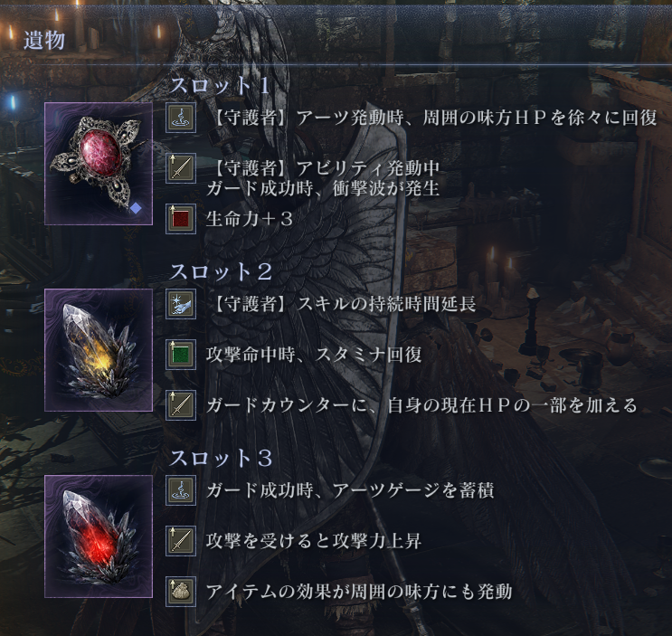Select the スロット3 heading
The image size is (672, 636).
pos(222,458)
